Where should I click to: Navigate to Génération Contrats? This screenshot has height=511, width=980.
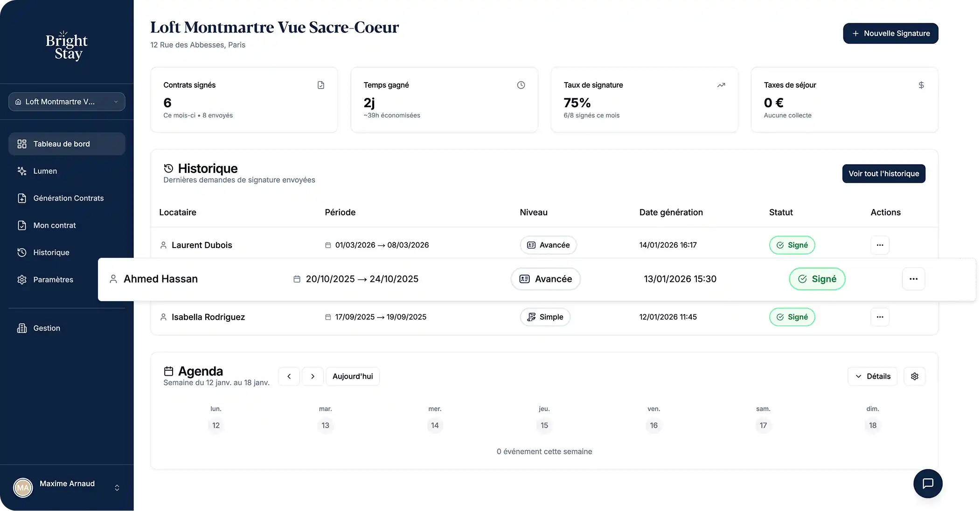tap(68, 198)
